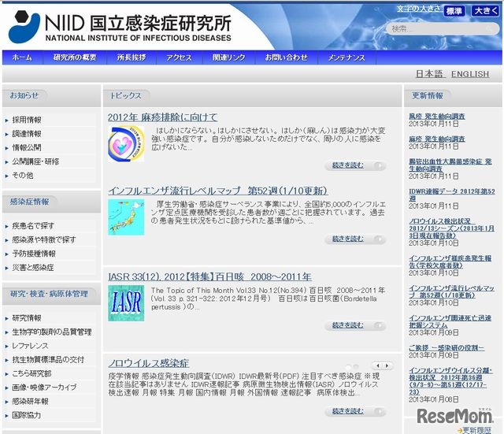Image resolution: width=504 pixels, height=434 pixels.
Task: Open IASR 33(12) 百日咳 article title
Action: pos(209,276)
